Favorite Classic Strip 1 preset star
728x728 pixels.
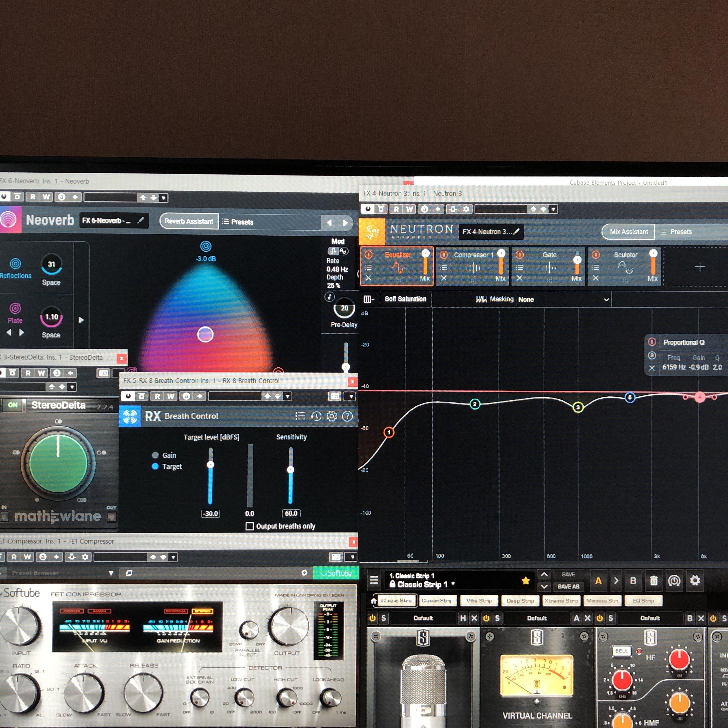526,581
